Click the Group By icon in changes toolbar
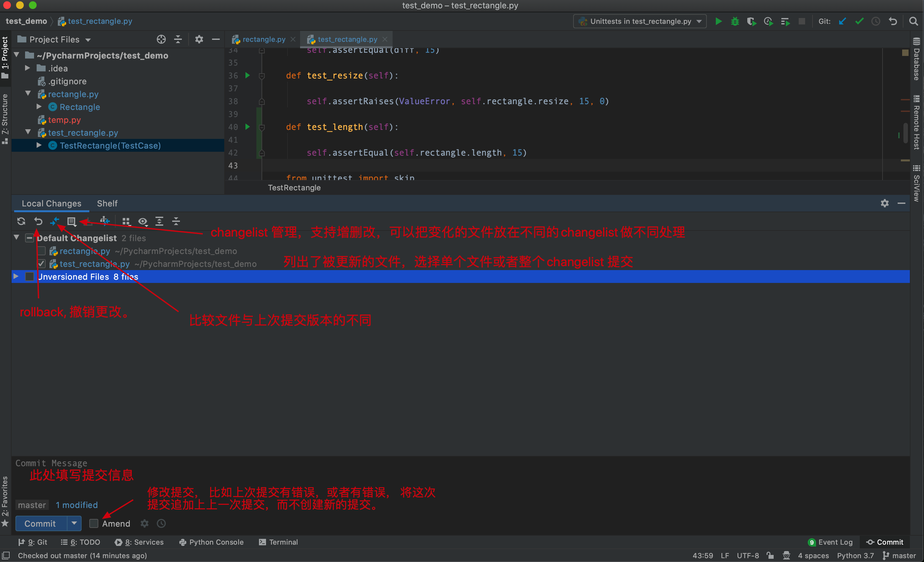 [x=126, y=221]
